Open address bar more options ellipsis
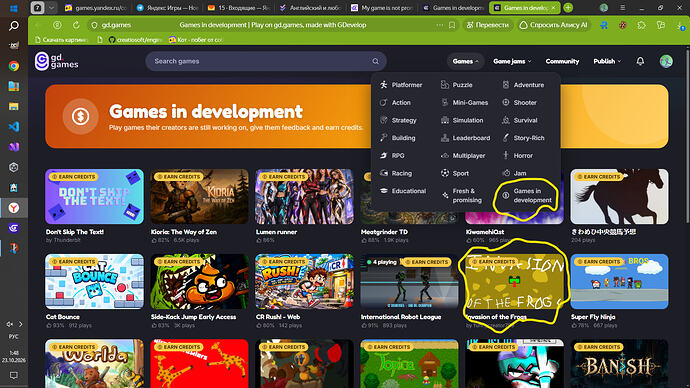The height and width of the screenshot is (388, 690). pos(440,25)
